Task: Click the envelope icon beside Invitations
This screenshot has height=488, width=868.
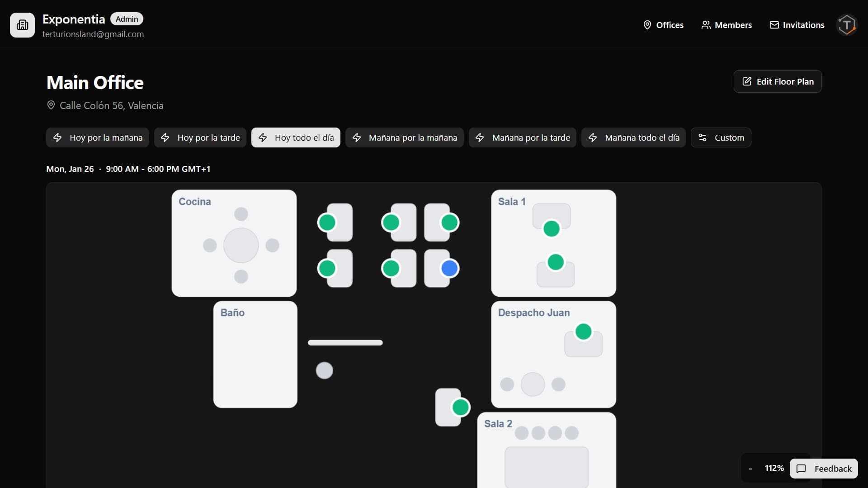Action: (x=774, y=25)
